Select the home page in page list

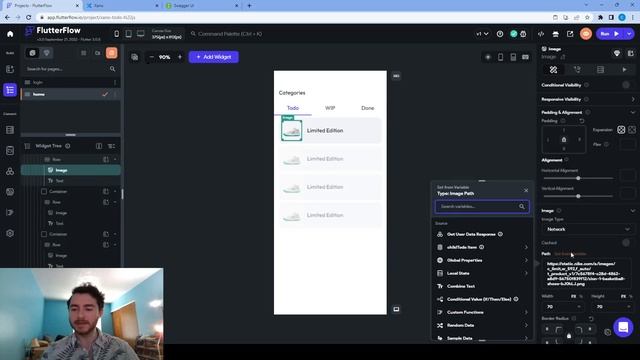click(70, 94)
